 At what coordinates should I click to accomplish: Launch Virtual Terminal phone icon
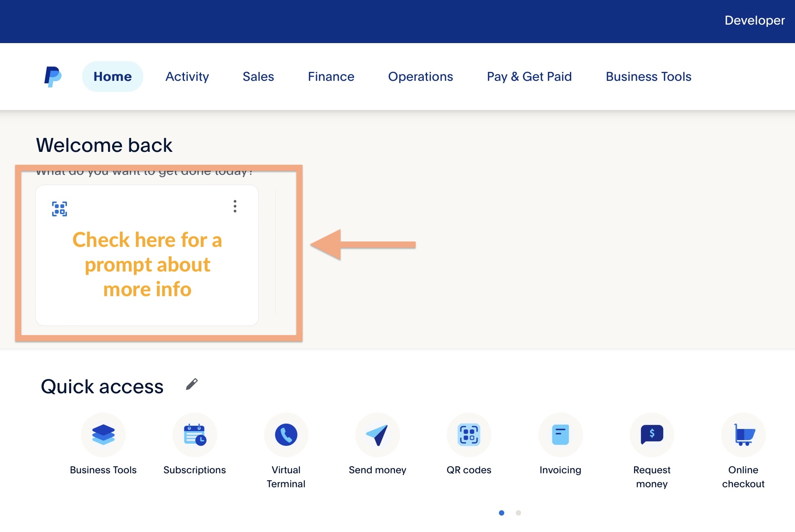coord(286,435)
